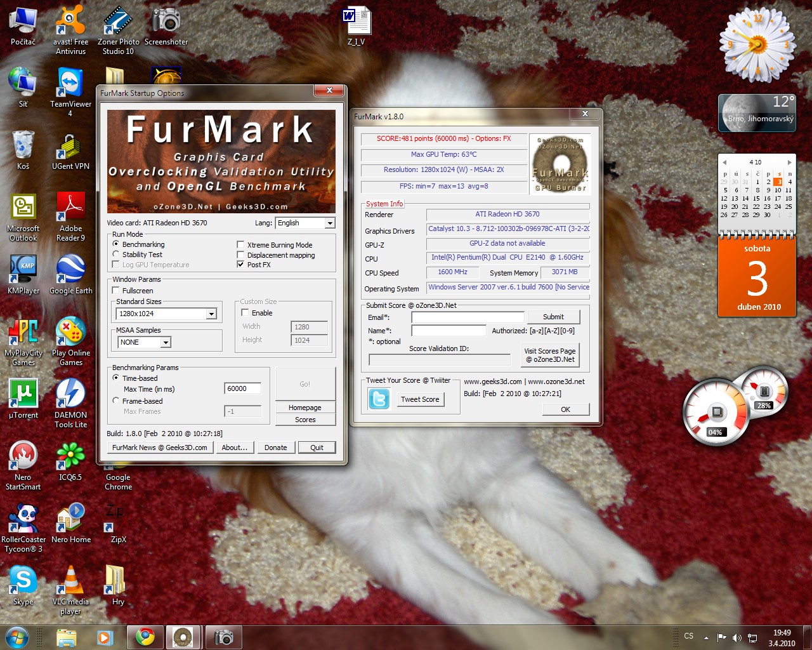Image resolution: width=812 pixels, height=650 pixels.
Task: Go to next month in the calendar gadget
Action: tap(789, 162)
